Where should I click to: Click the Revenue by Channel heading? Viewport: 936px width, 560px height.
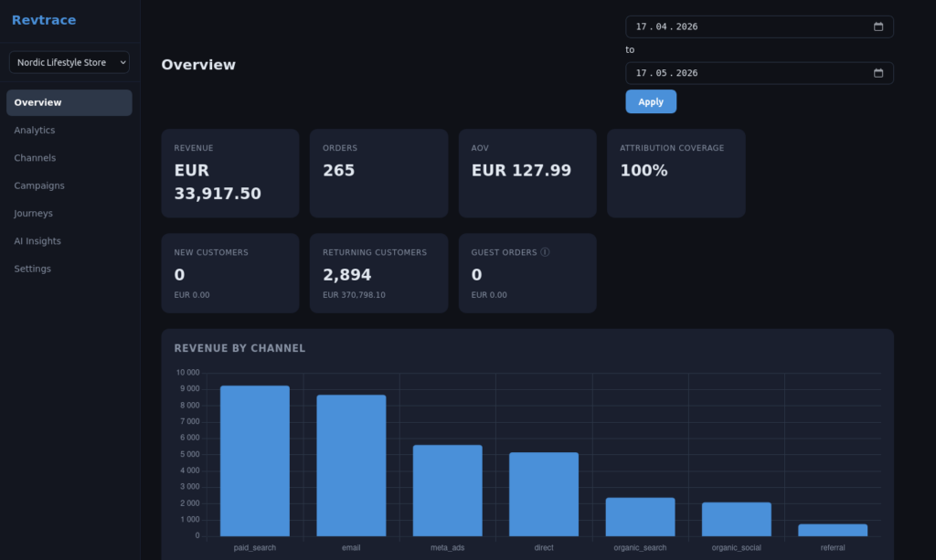[x=240, y=348]
